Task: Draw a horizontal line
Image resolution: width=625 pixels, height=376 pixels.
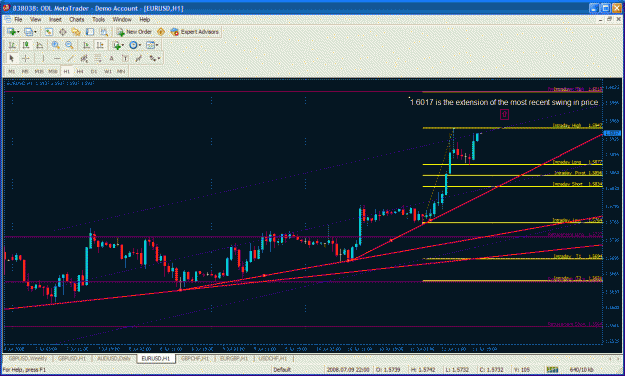Action: click(x=57, y=58)
